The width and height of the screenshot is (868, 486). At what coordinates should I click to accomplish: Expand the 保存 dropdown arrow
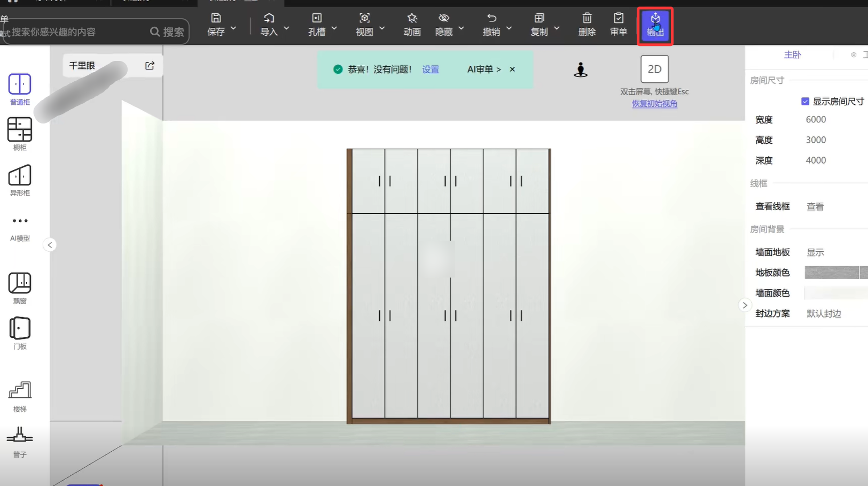point(233,28)
